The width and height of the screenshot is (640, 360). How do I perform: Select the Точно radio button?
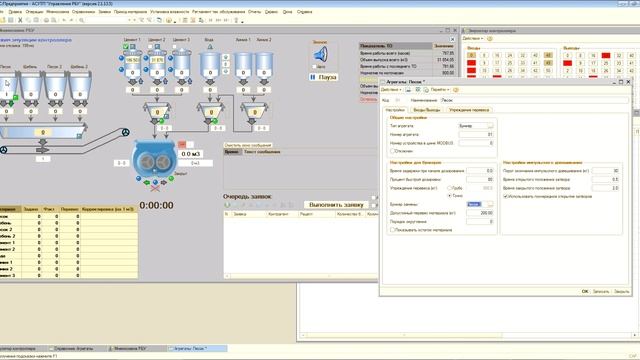pos(449,196)
